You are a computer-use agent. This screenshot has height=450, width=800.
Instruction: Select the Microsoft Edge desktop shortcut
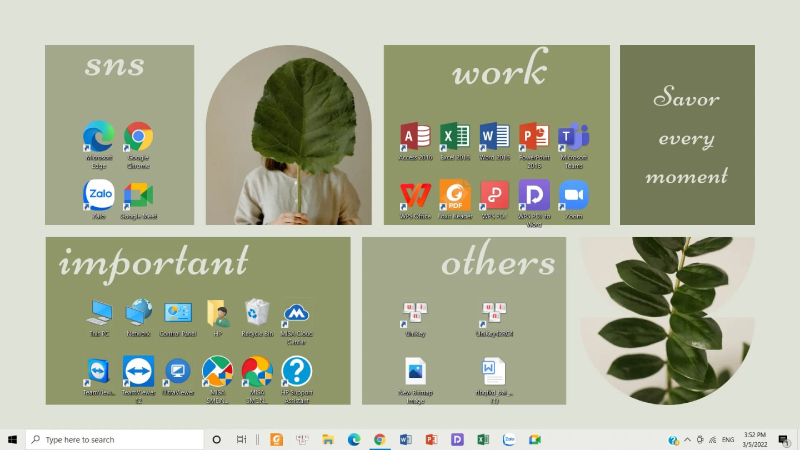[99, 145]
